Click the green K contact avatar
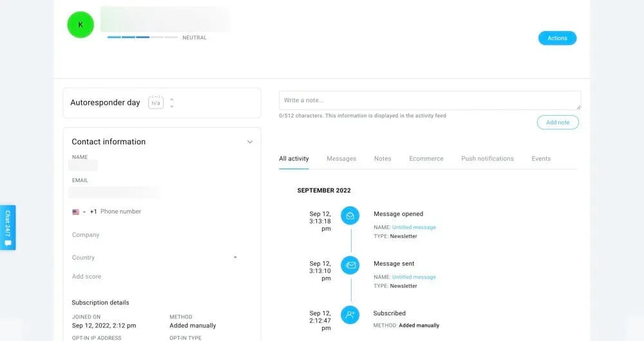Image resolution: width=644 pixels, height=341 pixels. [80, 24]
